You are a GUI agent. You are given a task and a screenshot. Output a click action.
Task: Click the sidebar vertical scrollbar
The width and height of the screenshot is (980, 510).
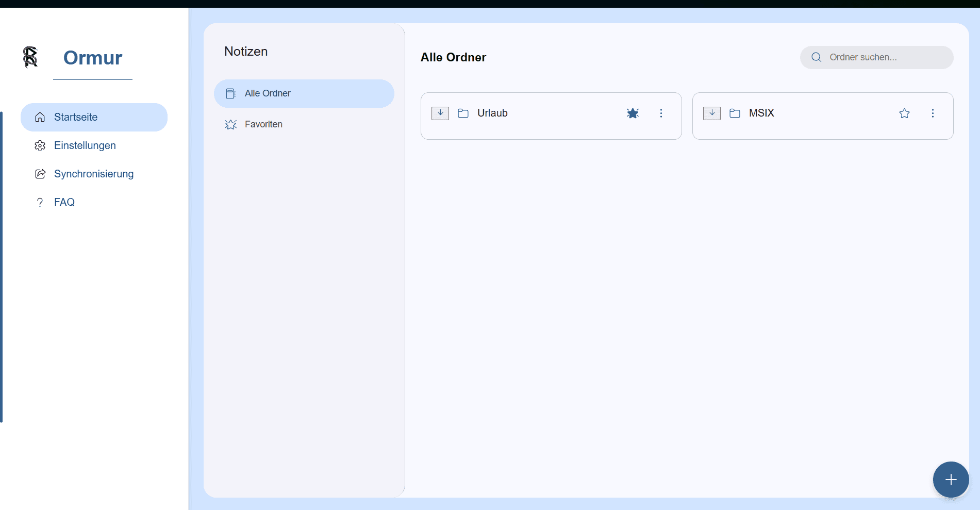coord(2,267)
